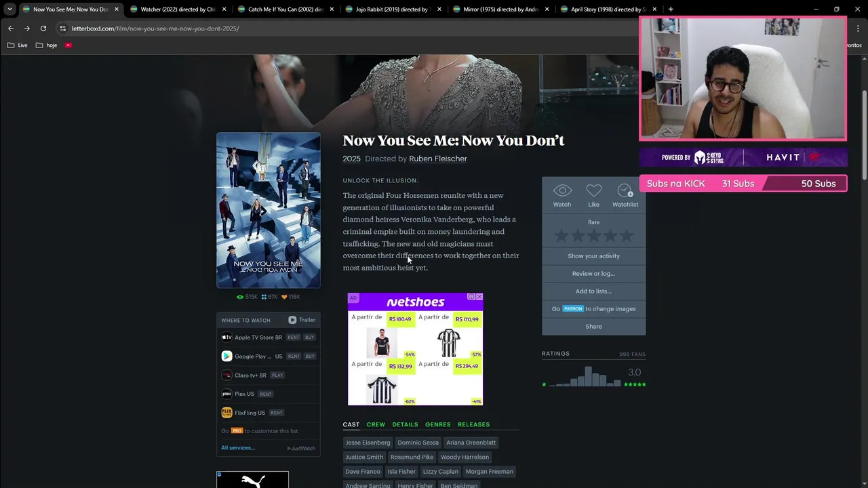This screenshot has width=868, height=488.
Task: Click Show your activity
Action: (x=593, y=256)
